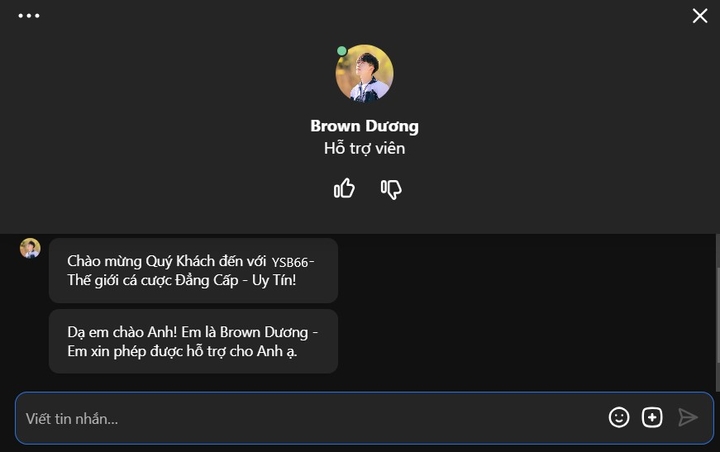
Task: Click "YSB66" in the welcome message
Action: [291, 261]
